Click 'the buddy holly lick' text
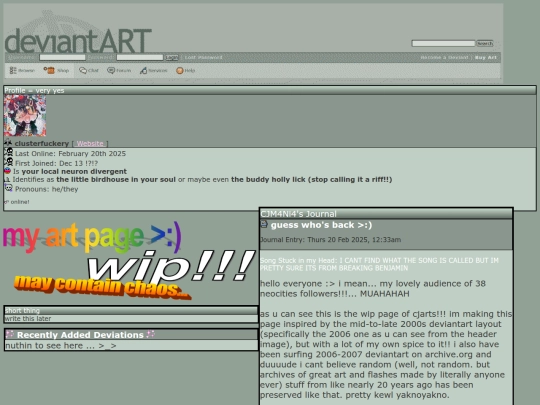This screenshot has width=540, height=405. point(269,179)
